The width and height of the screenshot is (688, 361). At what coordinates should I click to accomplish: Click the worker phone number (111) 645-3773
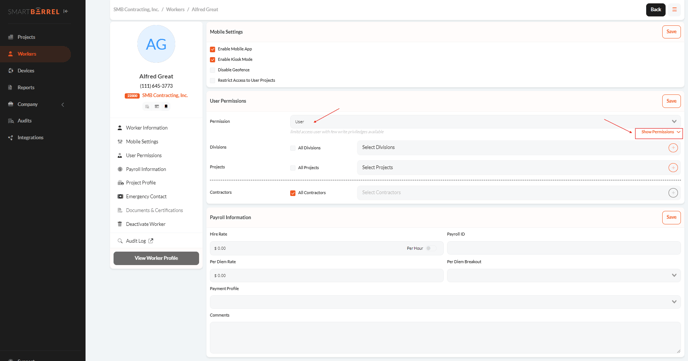click(x=156, y=86)
